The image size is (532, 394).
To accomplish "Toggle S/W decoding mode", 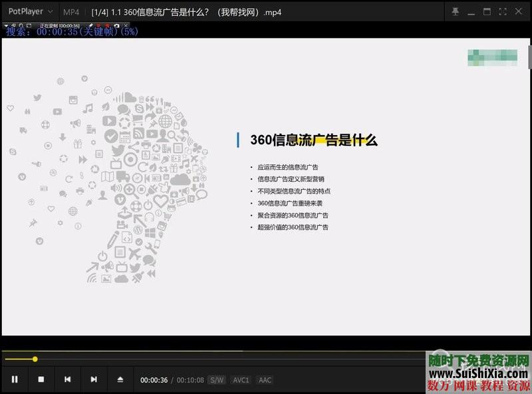I will click(215, 380).
